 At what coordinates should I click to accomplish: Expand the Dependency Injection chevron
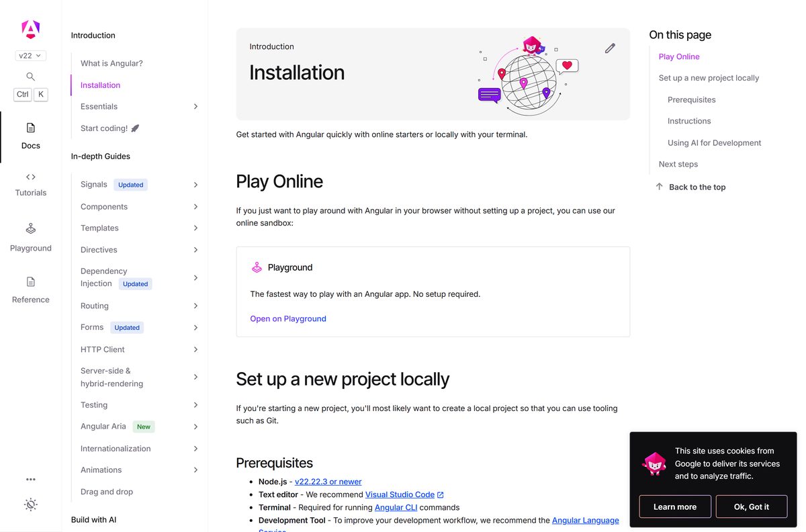point(195,277)
